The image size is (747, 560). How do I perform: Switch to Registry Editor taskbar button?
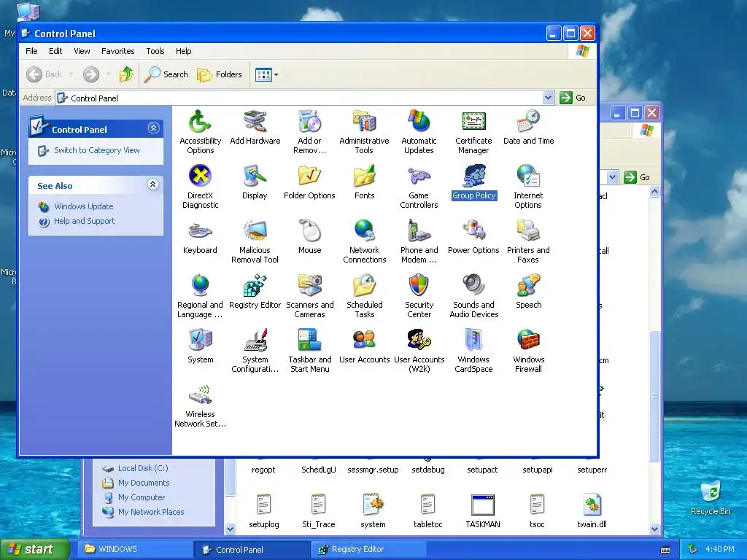(368, 550)
